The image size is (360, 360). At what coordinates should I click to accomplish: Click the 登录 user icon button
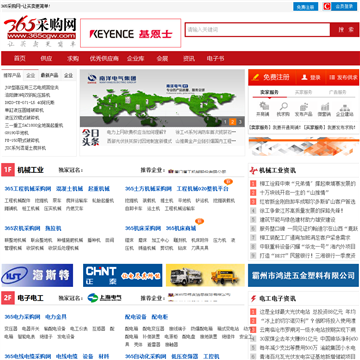tap(311, 77)
